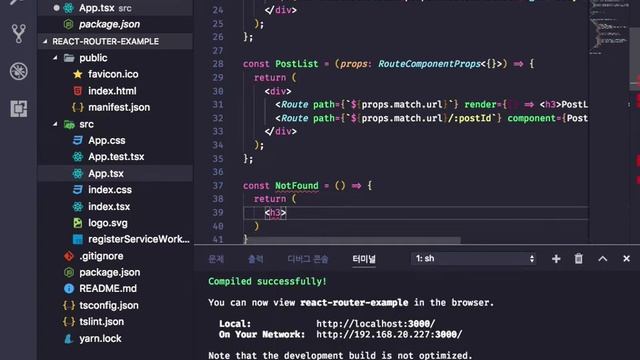Screen dimensions: 640x360
Task: Click the unsaved dot beside App.tsx
Action: [56, 8]
